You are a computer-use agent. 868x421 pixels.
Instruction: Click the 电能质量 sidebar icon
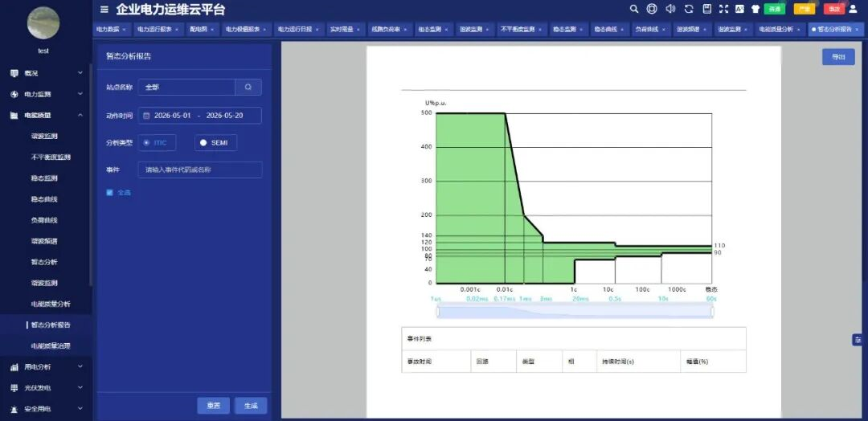14,115
